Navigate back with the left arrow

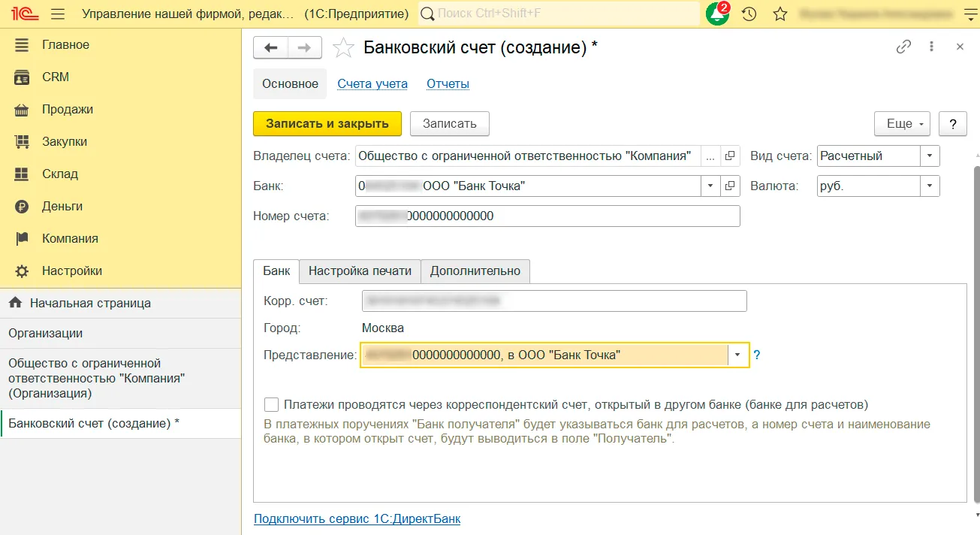[271, 47]
